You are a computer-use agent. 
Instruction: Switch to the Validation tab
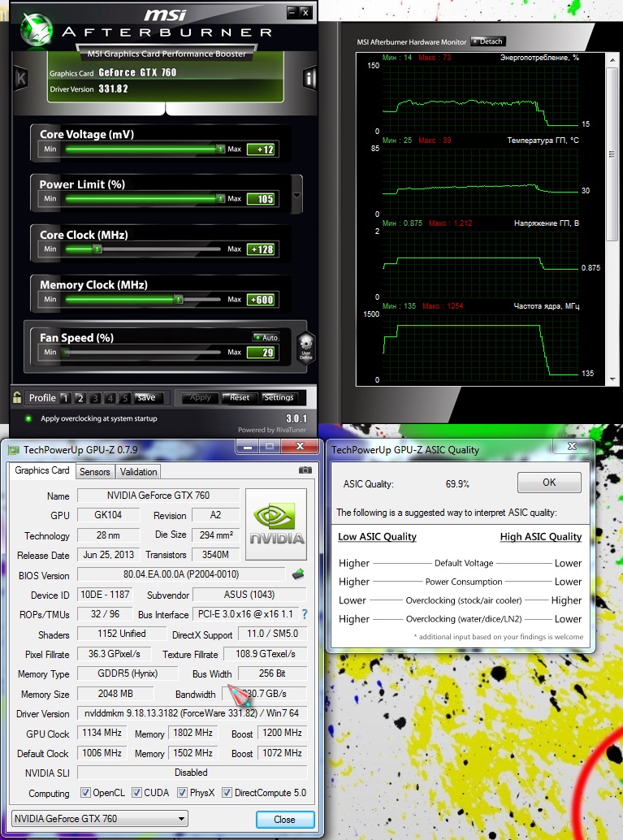click(x=138, y=471)
